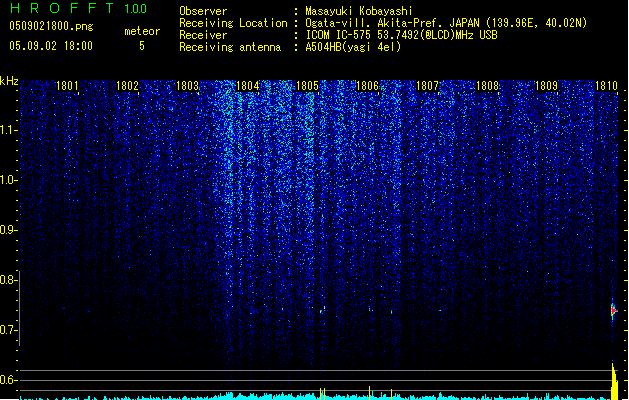Click the 1809 time marker
The image size is (629, 400).
coord(547,86)
